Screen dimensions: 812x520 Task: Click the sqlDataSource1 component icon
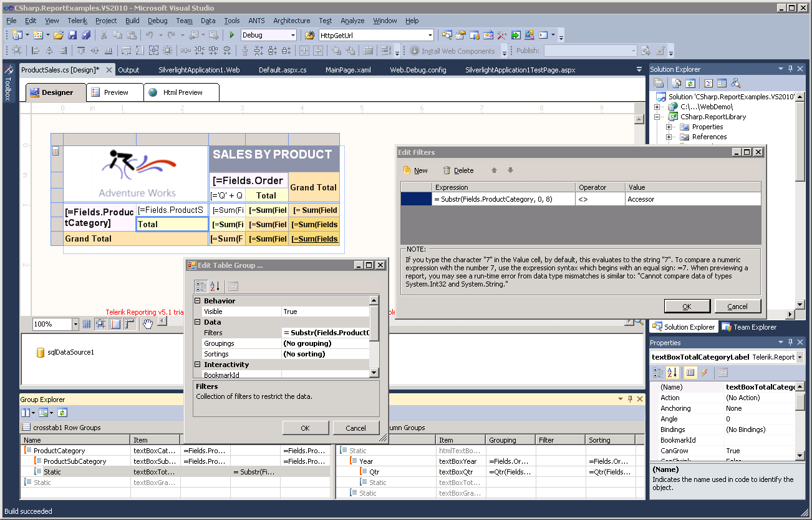[x=41, y=353]
